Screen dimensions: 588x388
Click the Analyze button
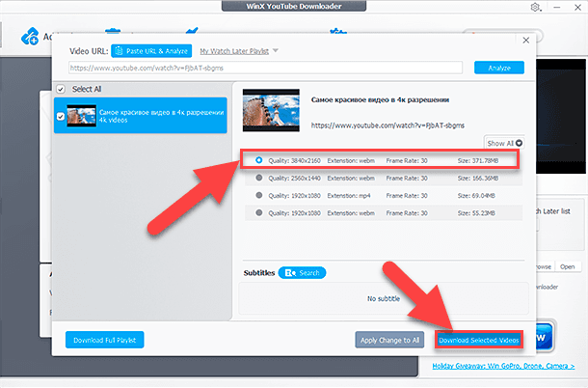point(499,68)
